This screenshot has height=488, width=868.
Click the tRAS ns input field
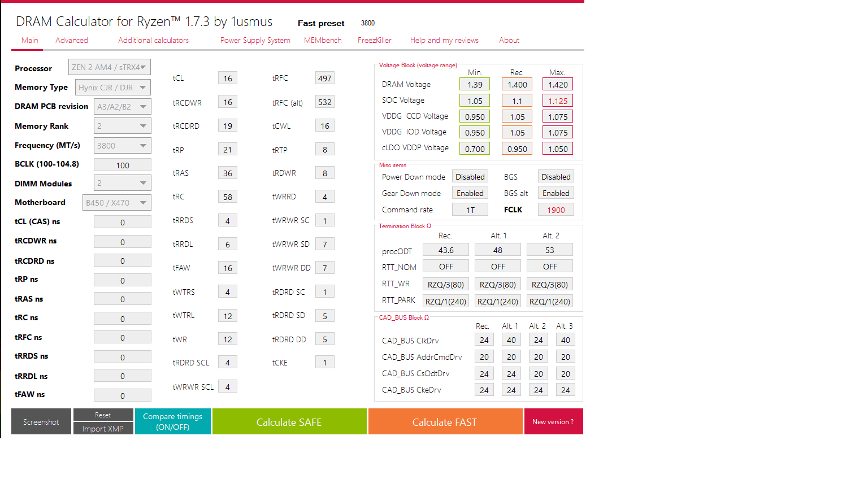coord(123,299)
